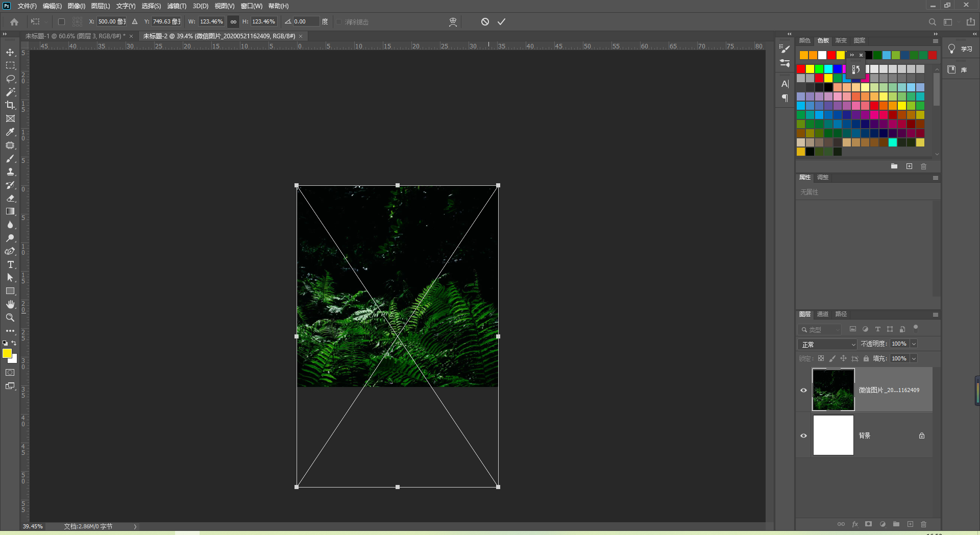Open the 图案 tab

pos(860,41)
